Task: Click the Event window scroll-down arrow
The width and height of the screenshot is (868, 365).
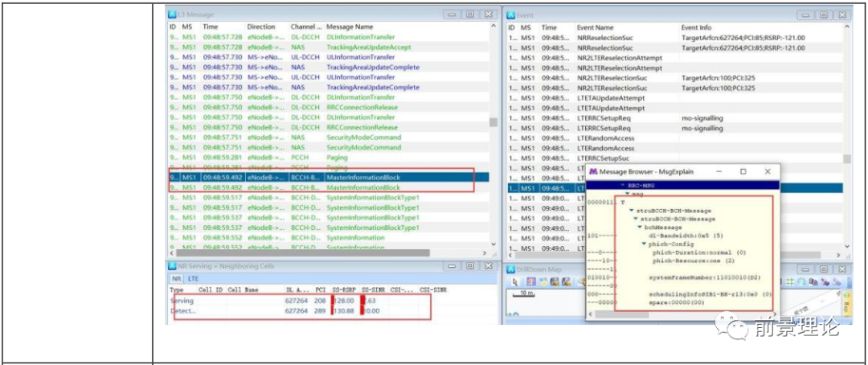Action: tap(846, 246)
